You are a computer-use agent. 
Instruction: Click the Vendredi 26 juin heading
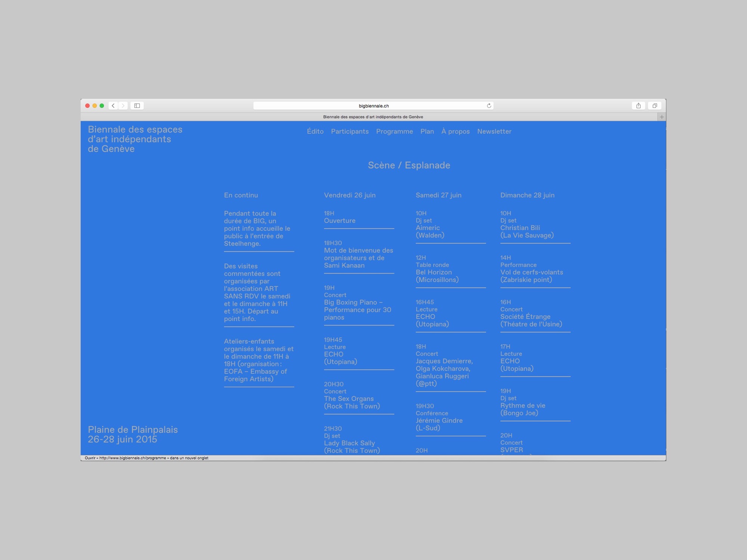click(350, 195)
